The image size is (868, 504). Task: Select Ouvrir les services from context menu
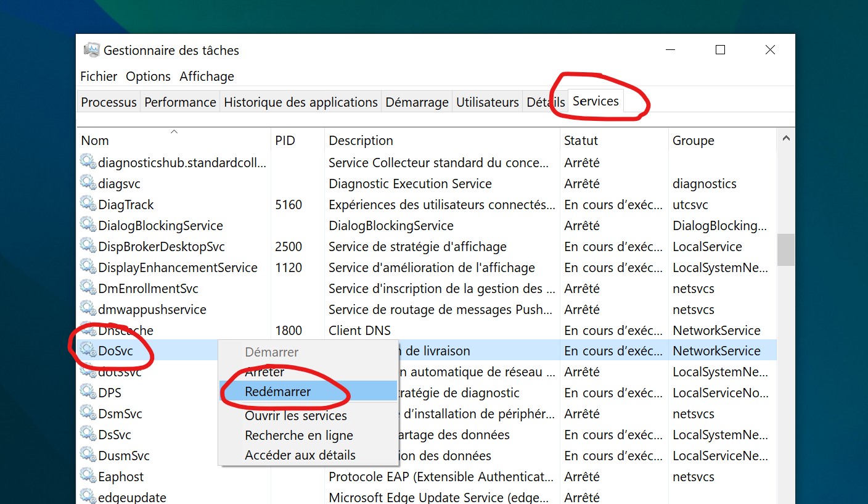click(296, 416)
